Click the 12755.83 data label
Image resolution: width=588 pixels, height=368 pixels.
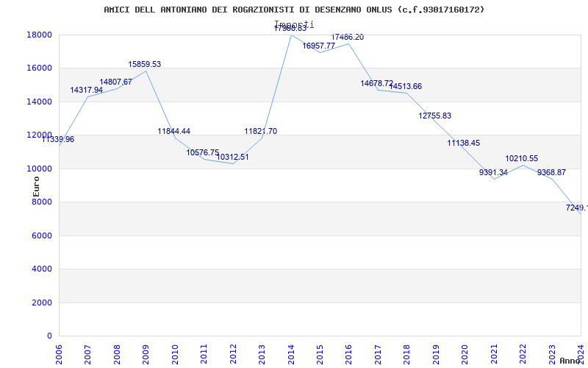(434, 116)
